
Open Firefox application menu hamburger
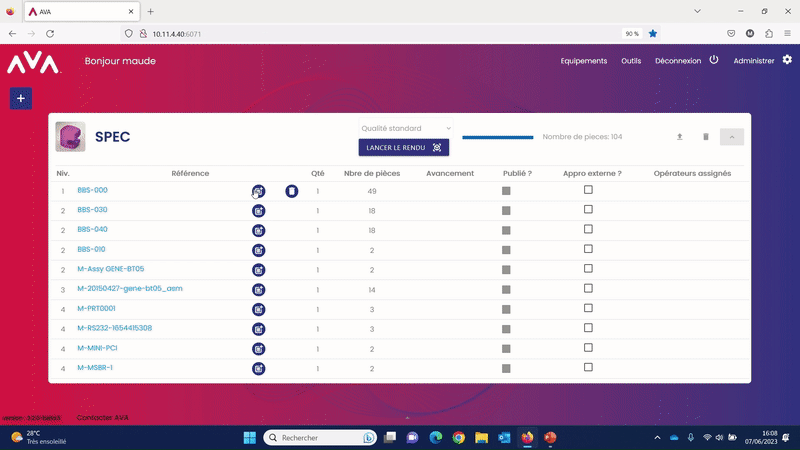tap(787, 34)
